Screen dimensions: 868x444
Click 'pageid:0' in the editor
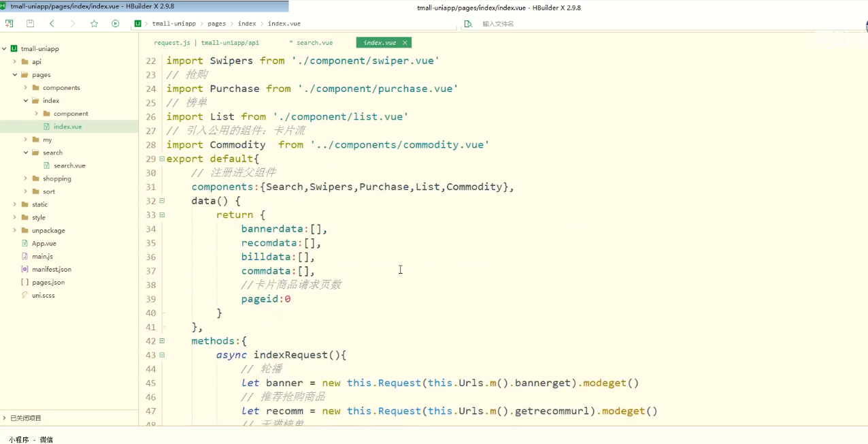pos(266,299)
